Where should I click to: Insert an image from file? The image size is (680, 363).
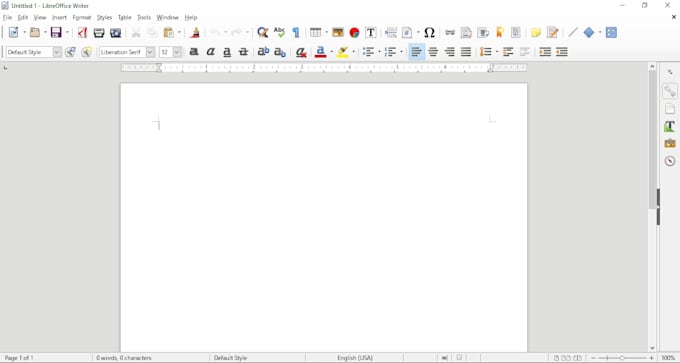pyautogui.click(x=338, y=33)
